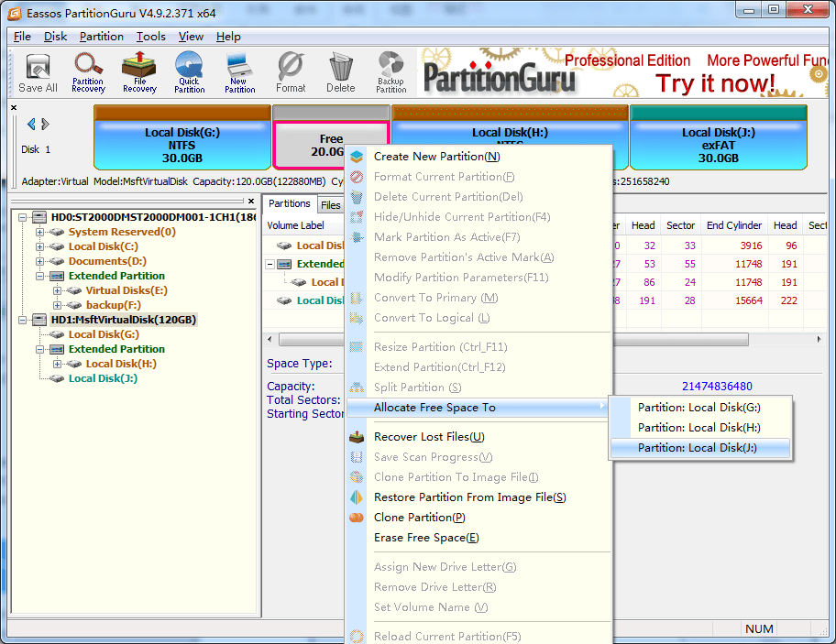Start Quick Partition tool
Viewport: 836px width, 644px height.
189,73
